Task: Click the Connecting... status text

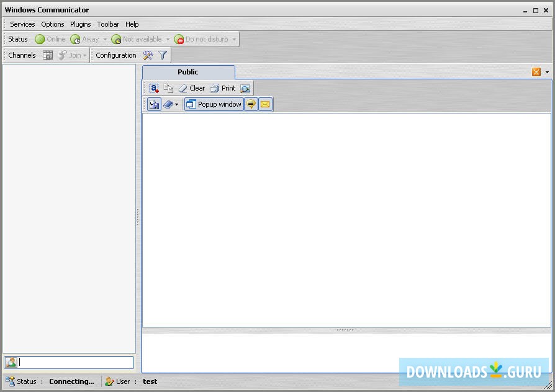Action: 71,381
